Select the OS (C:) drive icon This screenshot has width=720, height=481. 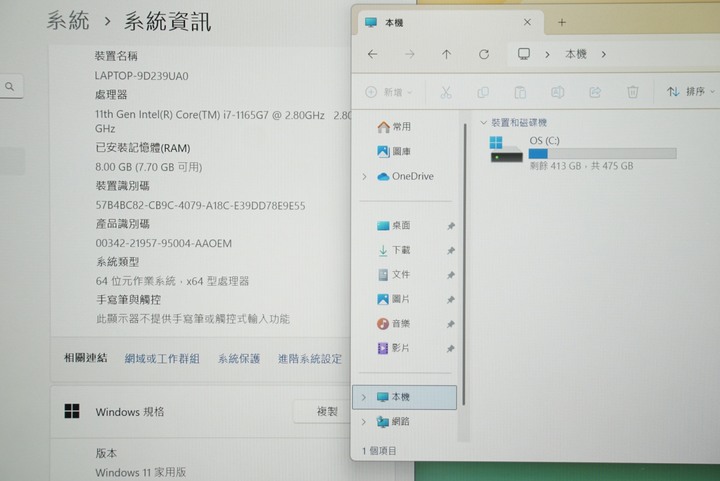(506, 150)
